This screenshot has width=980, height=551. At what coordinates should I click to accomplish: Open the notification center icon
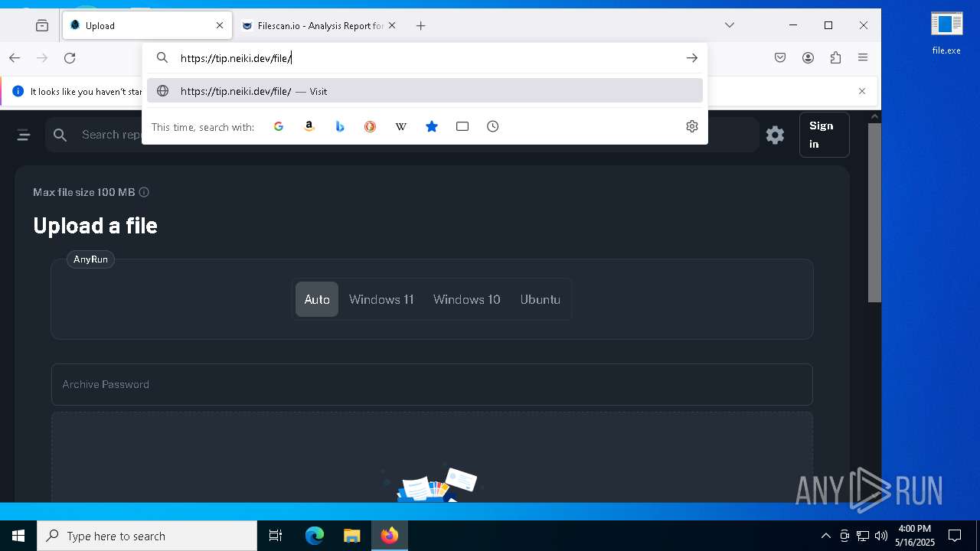955,536
